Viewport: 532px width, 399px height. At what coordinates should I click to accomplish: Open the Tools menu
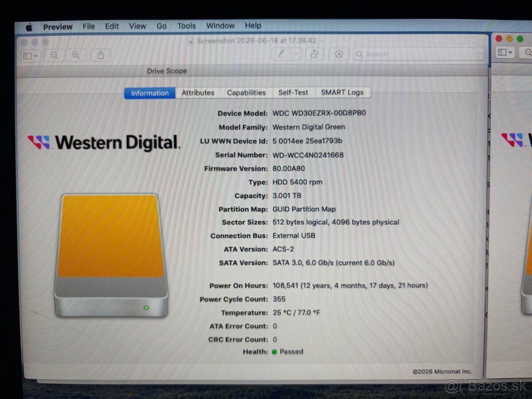pos(186,26)
